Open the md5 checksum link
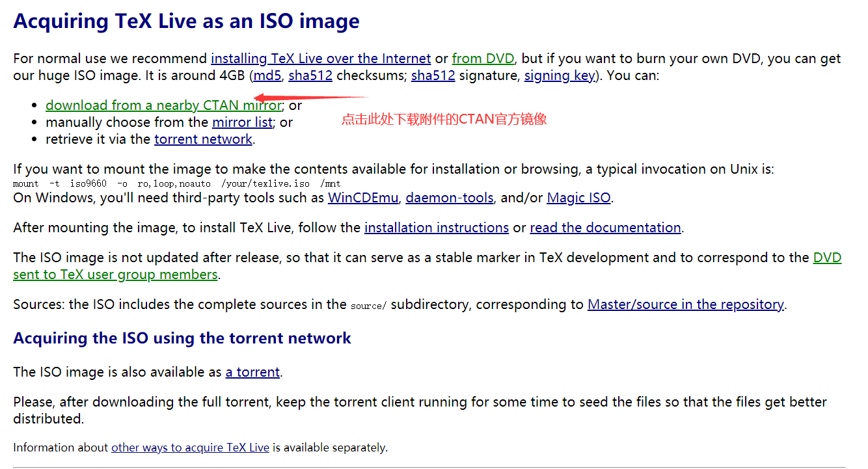 (x=267, y=75)
